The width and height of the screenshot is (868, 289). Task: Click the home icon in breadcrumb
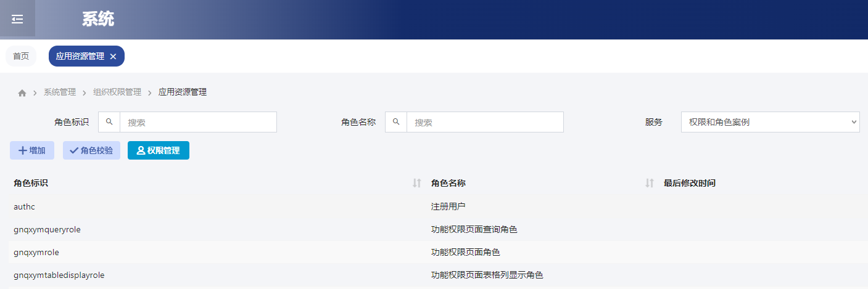point(22,92)
